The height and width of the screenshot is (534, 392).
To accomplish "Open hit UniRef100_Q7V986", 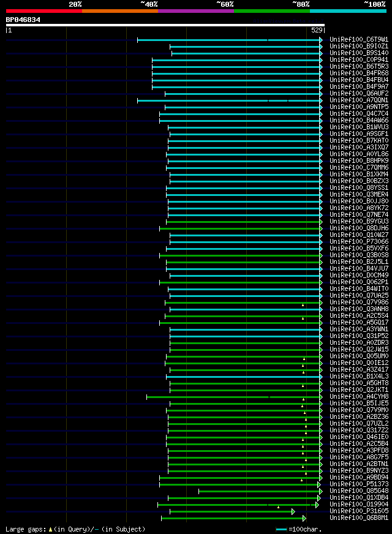I will (x=359, y=303).
